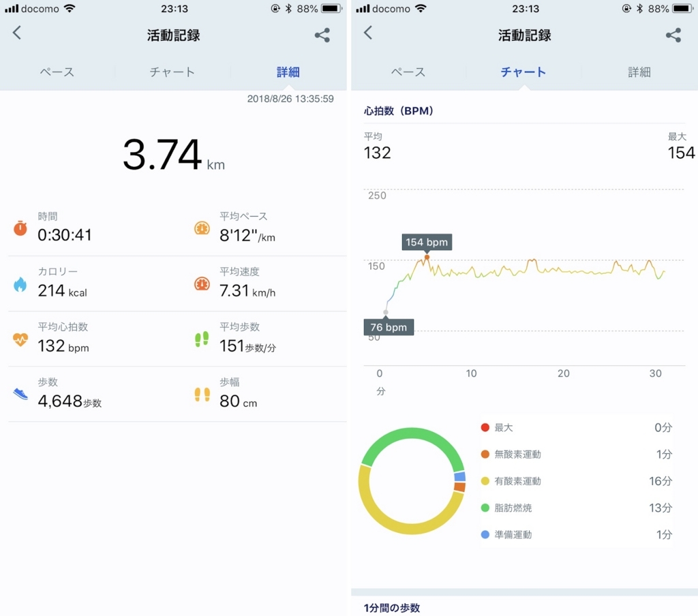Tap the 214 kcal value
The image size is (698, 616).
(x=62, y=291)
